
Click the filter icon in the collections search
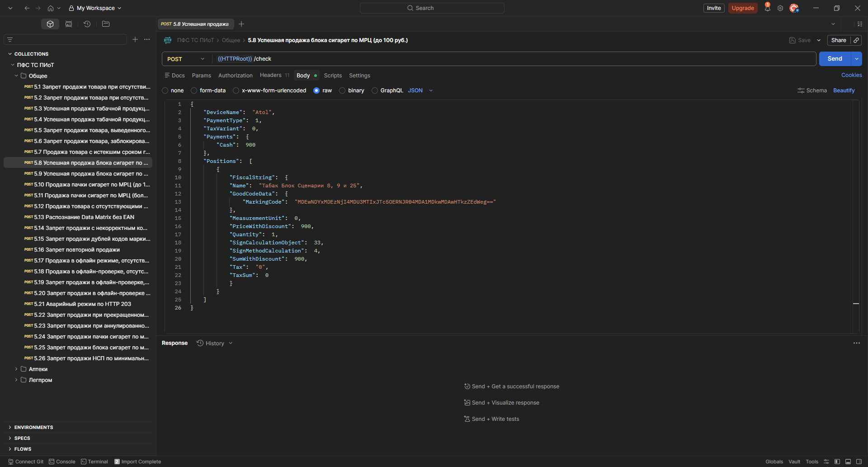coord(10,40)
